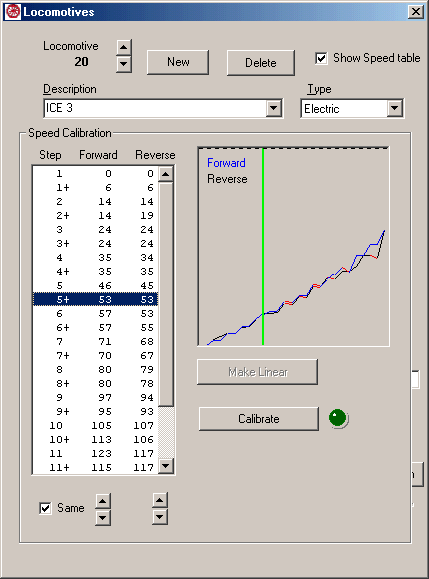Select step 8 row with reverse 79
Image resolution: width=429 pixels, height=579 pixels.
click(95, 370)
